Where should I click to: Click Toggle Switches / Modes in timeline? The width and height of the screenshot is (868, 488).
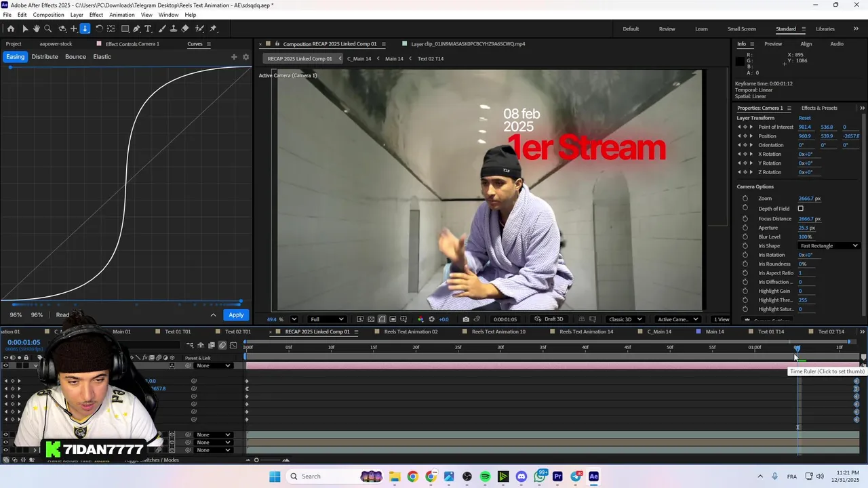[152, 460]
